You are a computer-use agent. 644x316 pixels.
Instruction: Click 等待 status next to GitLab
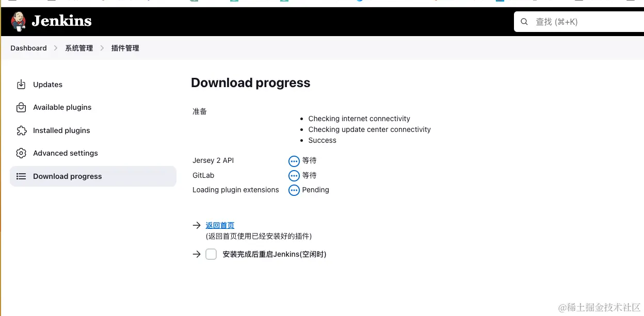coord(310,175)
